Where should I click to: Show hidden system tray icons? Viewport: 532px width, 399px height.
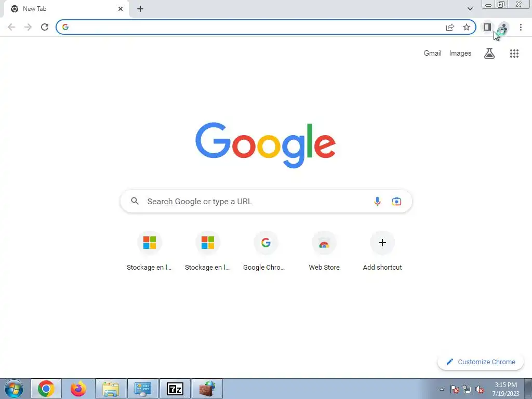442,389
